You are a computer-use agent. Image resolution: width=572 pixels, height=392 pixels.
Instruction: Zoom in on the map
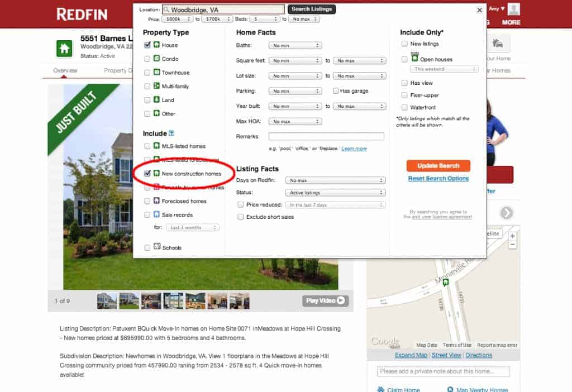tap(512, 236)
